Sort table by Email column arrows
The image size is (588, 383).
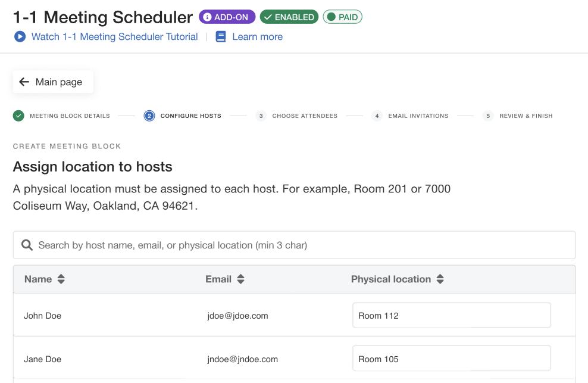240,279
